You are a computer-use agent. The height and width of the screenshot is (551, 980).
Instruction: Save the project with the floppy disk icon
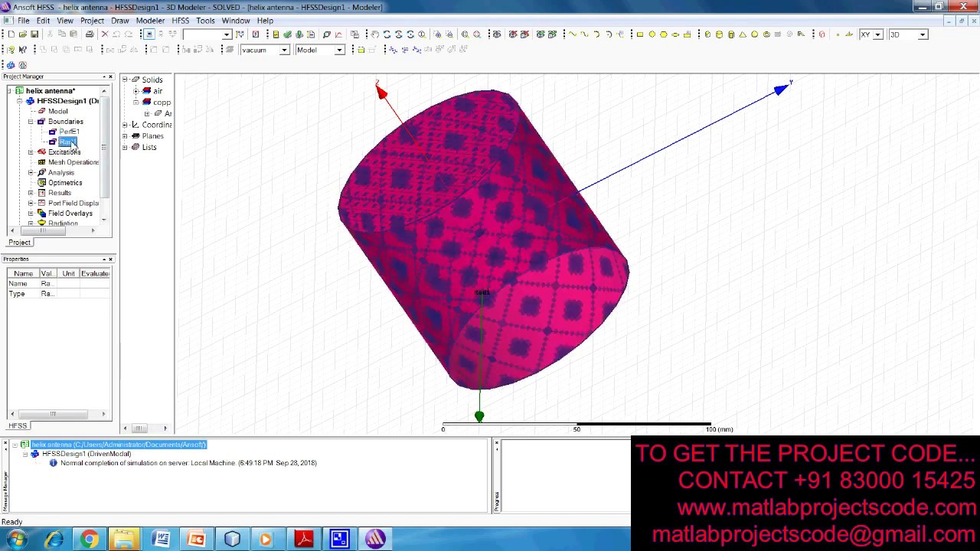[34, 34]
